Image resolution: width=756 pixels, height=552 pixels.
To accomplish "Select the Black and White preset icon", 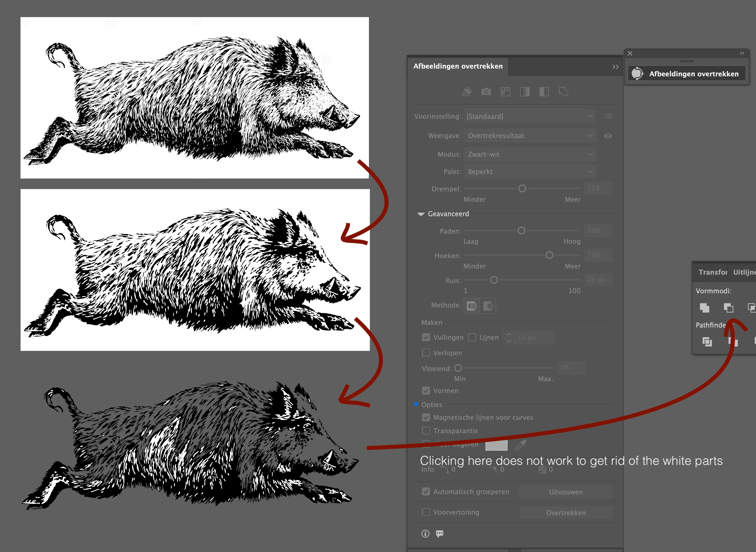I will click(544, 92).
